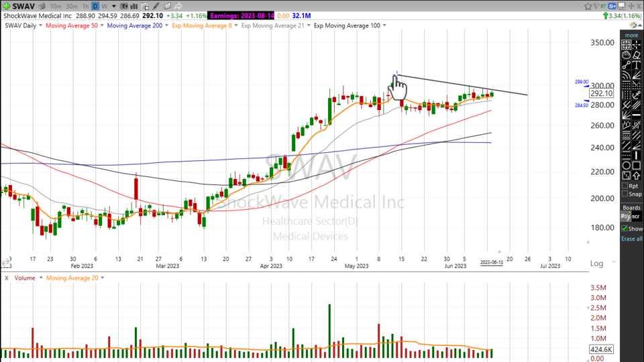Select the 10m timeframe button
The image size is (644, 362).
pos(56,6)
